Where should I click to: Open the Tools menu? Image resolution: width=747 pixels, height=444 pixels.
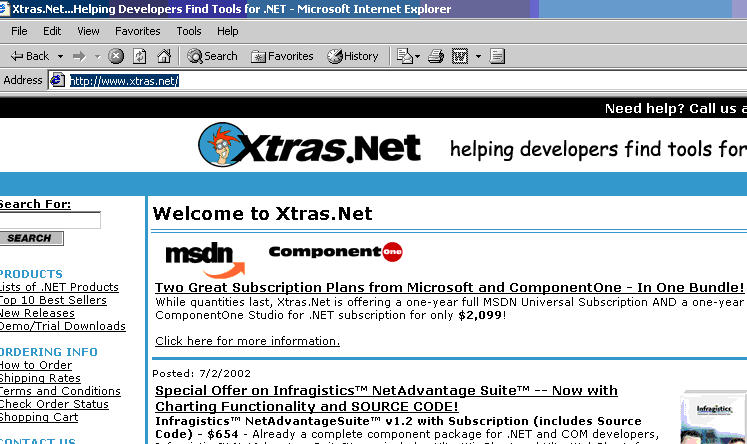point(189,31)
